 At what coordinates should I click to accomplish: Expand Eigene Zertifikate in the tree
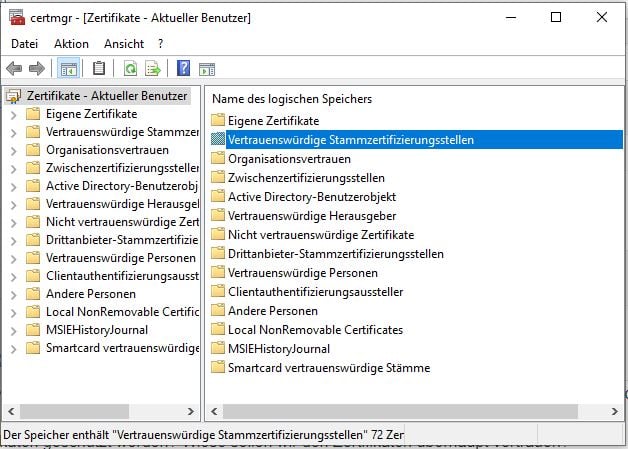(13, 114)
